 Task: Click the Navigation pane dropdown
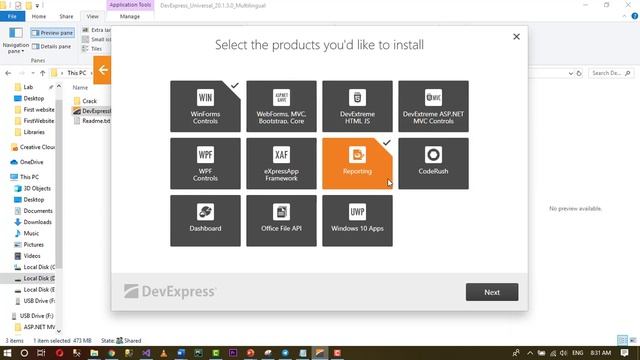16,40
